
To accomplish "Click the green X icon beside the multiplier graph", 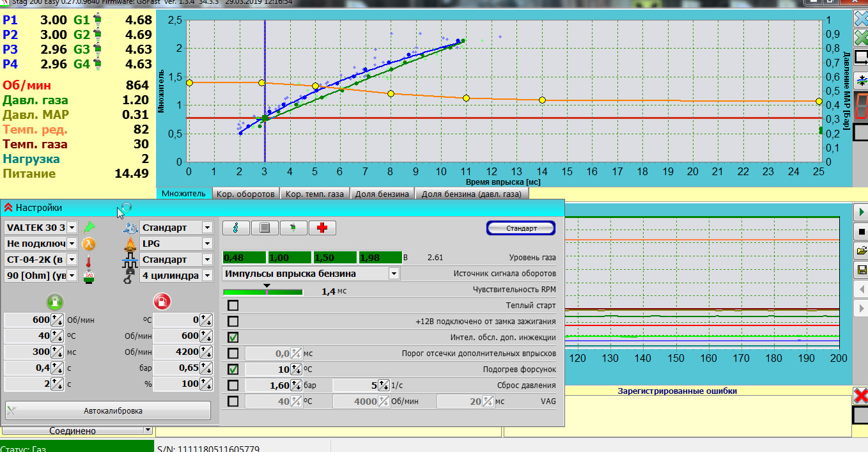I will (x=861, y=38).
